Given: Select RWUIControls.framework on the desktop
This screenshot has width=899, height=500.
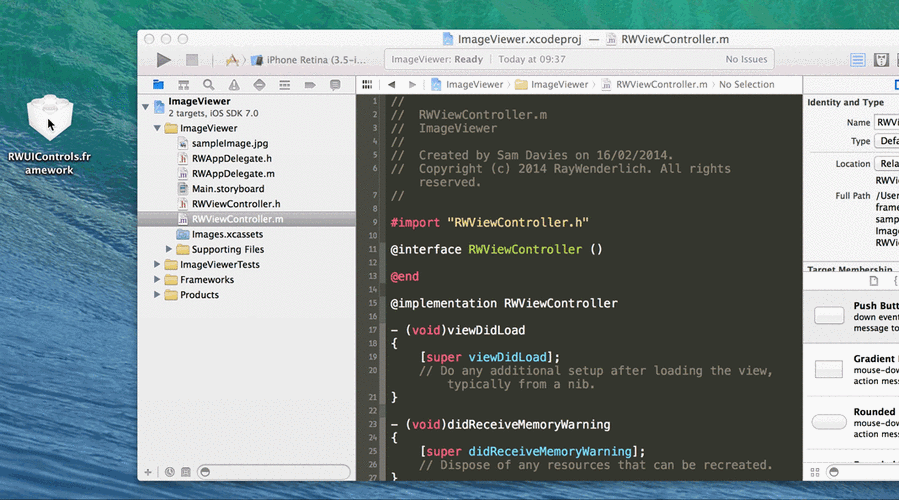Looking at the screenshot, I should point(49,135).
